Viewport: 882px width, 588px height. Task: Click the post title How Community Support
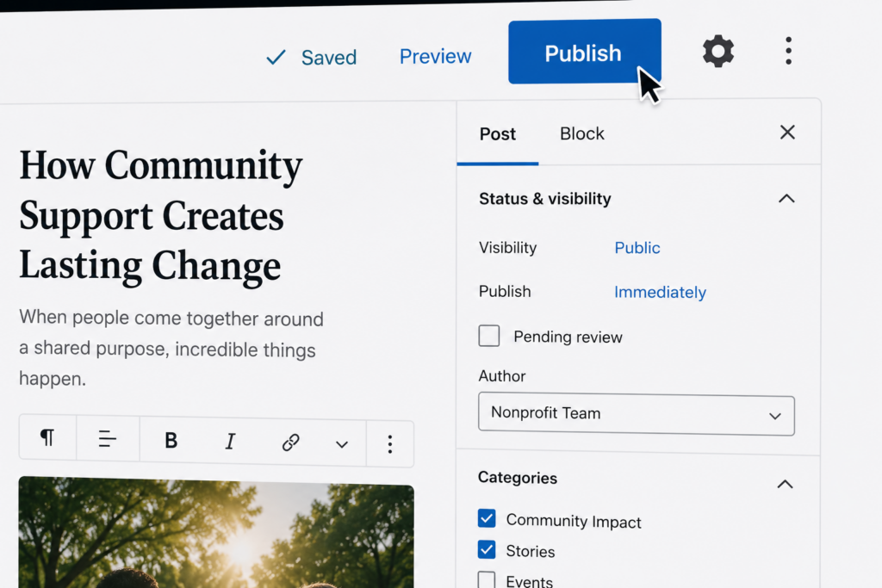tap(161, 215)
